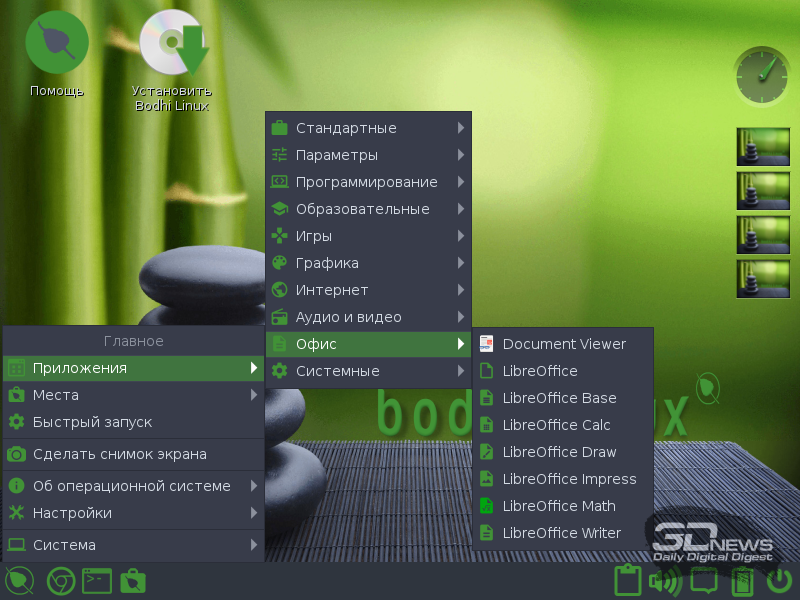
Task: Click the Настройки label in main menu
Action: pos(72,513)
